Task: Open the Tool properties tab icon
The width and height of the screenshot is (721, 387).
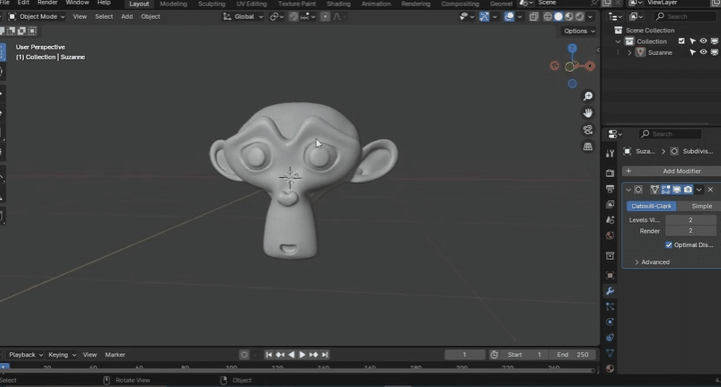Action: coord(610,154)
